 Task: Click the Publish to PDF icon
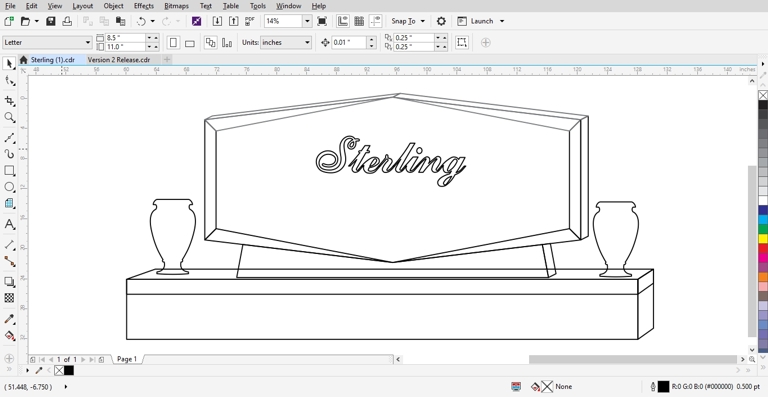click(x=250, y=21)
